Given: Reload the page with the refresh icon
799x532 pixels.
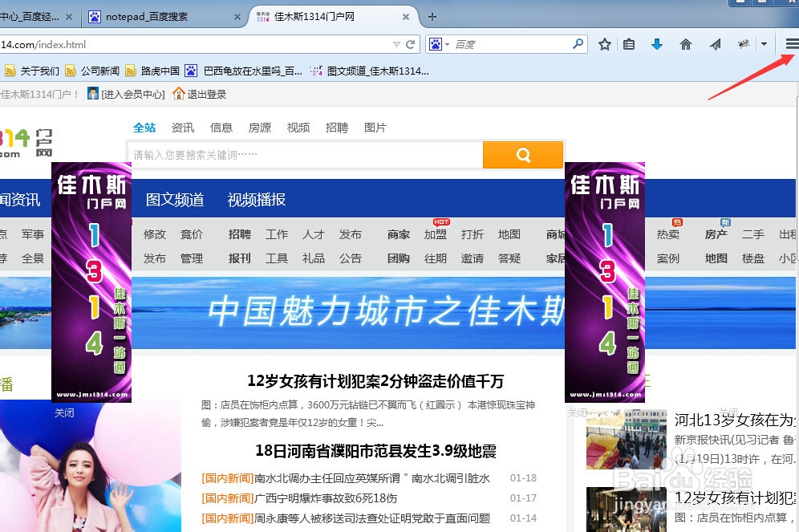Looking at the screenshot, I should (x=410, y=44).
